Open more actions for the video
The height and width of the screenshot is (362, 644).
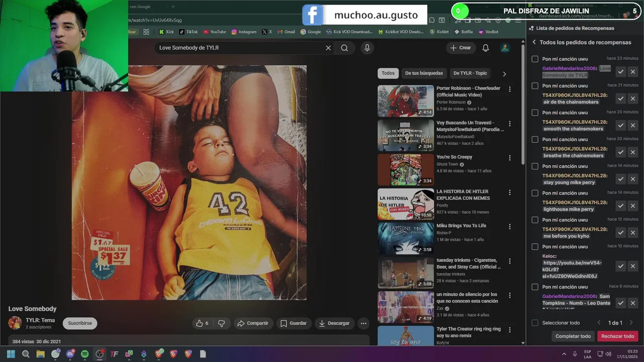coord(363,323)
